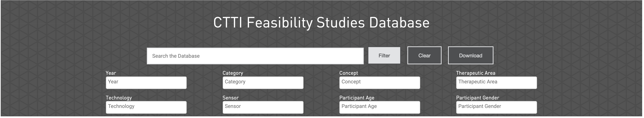Click the white Technology label above its field
The width and height of the screenshot is (644, 118).
118,98
